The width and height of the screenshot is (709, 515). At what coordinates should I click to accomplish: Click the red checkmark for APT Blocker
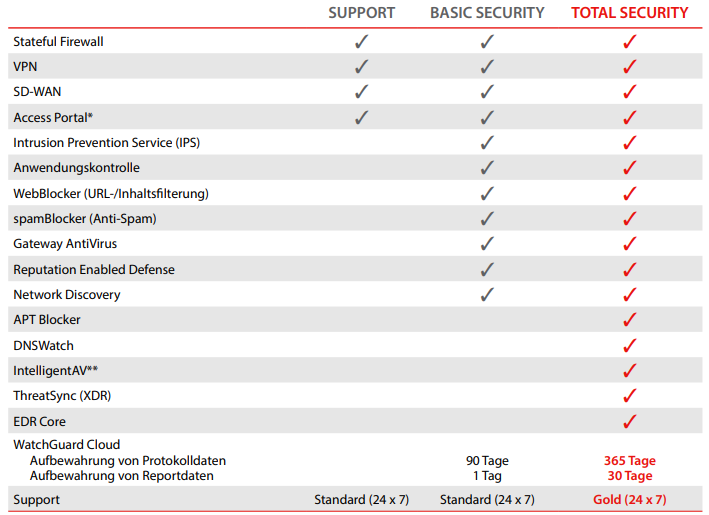tap(630, 320)
